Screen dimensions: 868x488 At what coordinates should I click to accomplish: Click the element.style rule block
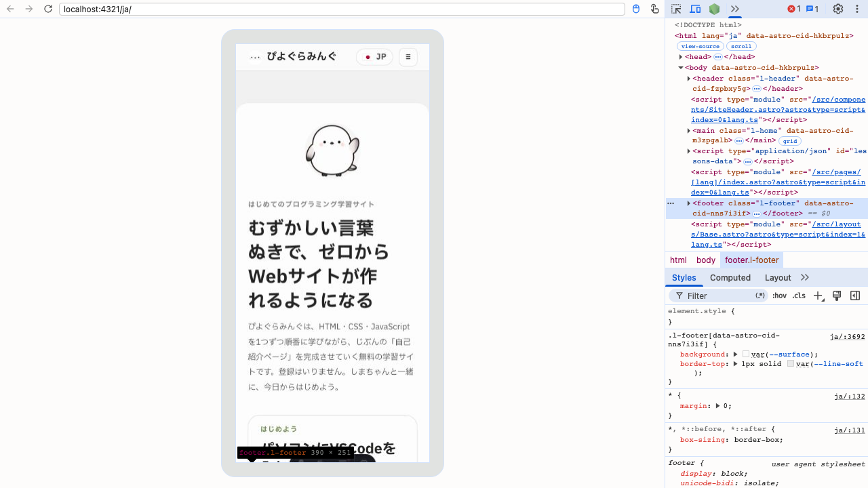766,317
